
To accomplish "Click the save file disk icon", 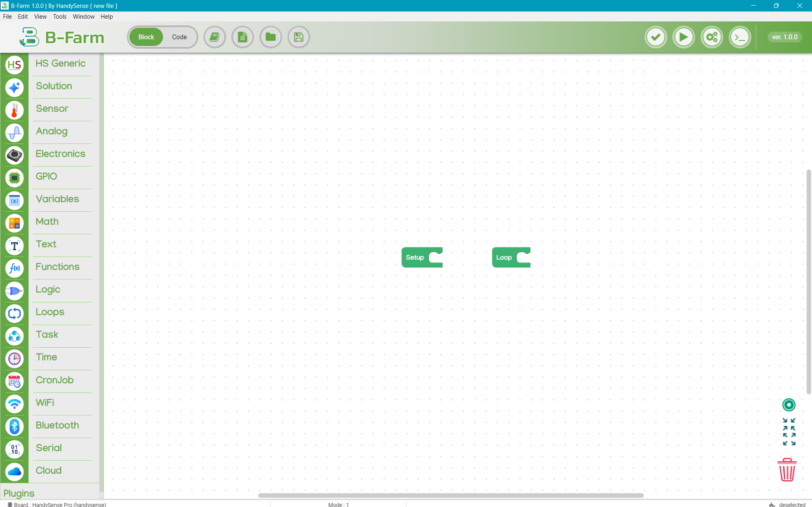I will (x=298, y=37).
